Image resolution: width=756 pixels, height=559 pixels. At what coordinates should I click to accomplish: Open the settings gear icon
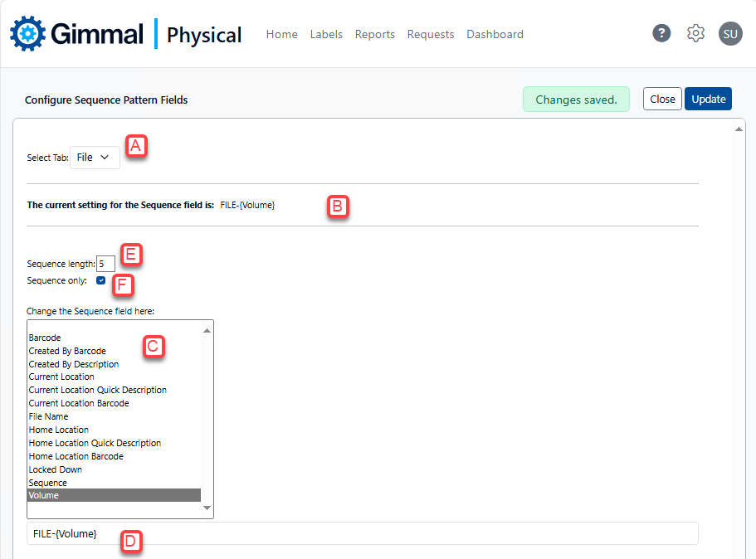695,33
